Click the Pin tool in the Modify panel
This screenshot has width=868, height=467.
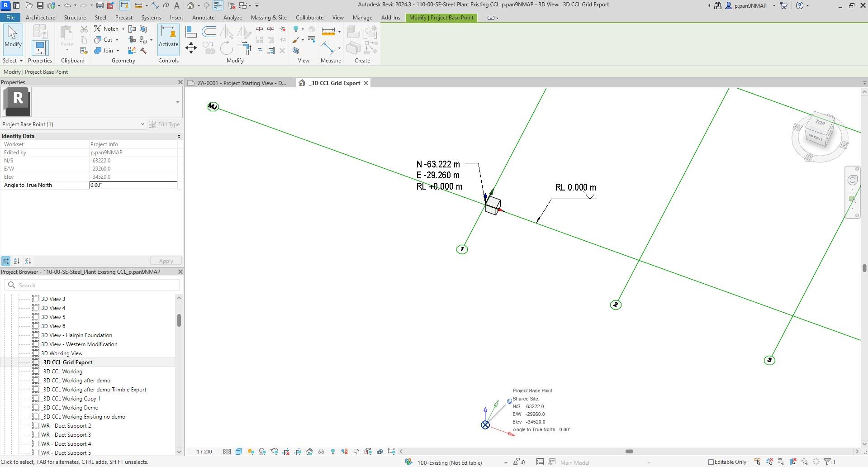283,39
